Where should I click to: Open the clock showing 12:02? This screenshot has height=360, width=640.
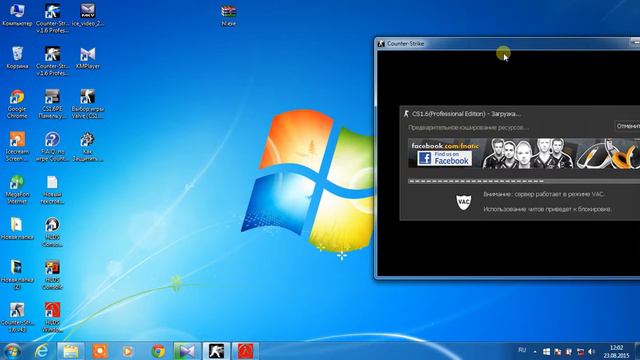[x=617, y=351]
